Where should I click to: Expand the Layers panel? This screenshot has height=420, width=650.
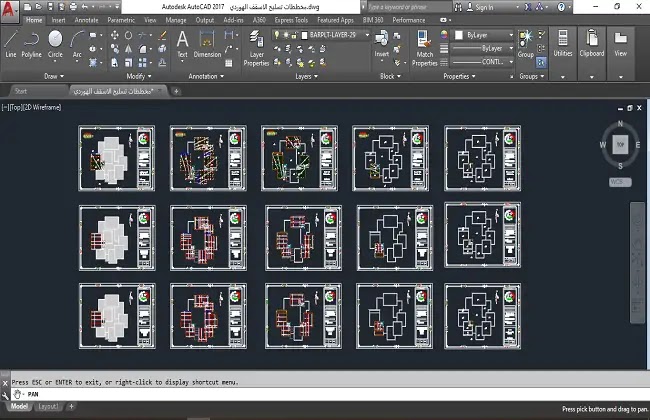click(x=306, y=76)
